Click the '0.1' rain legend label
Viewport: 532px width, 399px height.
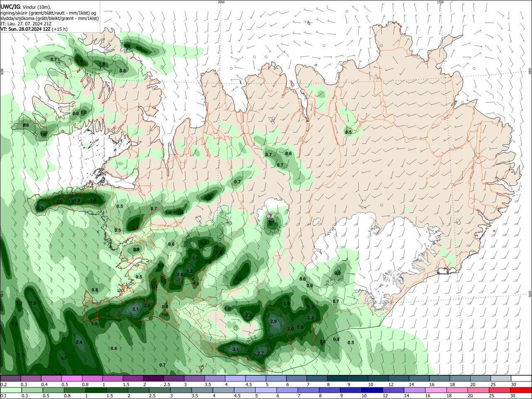click(x=4, y=396)
